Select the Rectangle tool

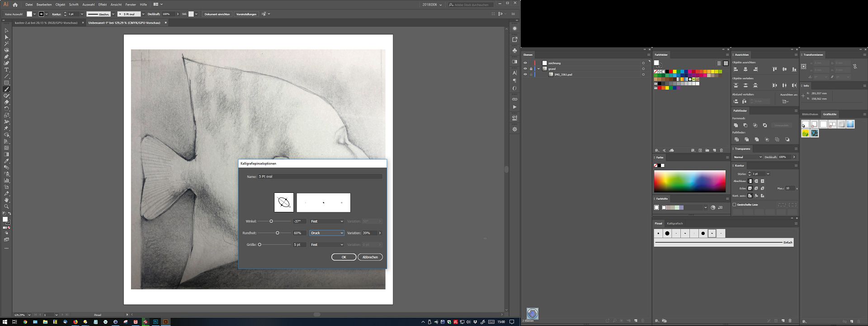[x=6, y=83]
